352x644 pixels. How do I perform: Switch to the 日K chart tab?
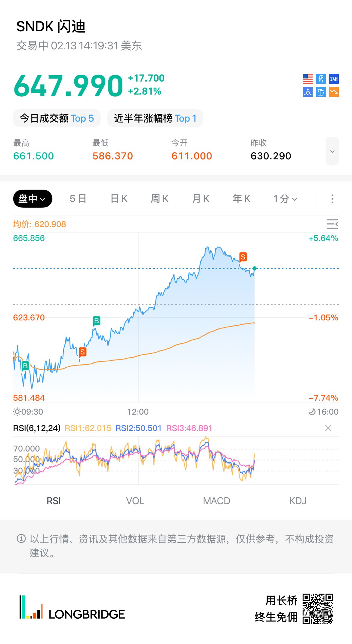(119, 199)
